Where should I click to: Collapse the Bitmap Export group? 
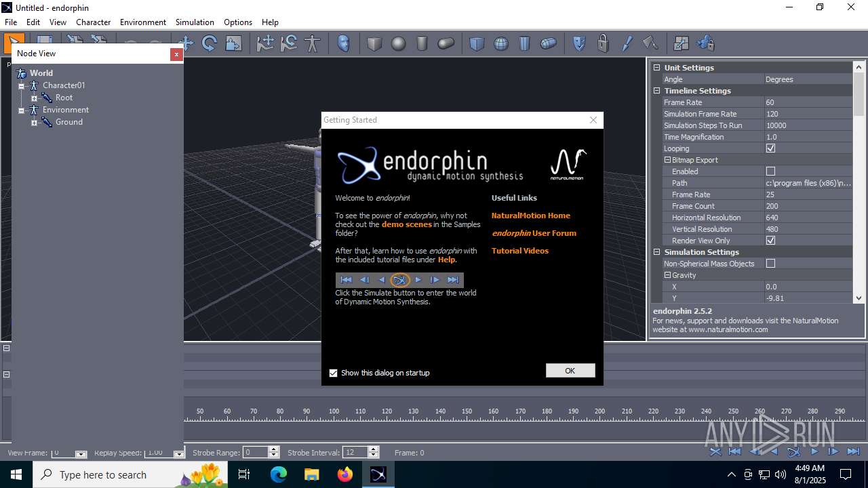click(x=667, y=160)
